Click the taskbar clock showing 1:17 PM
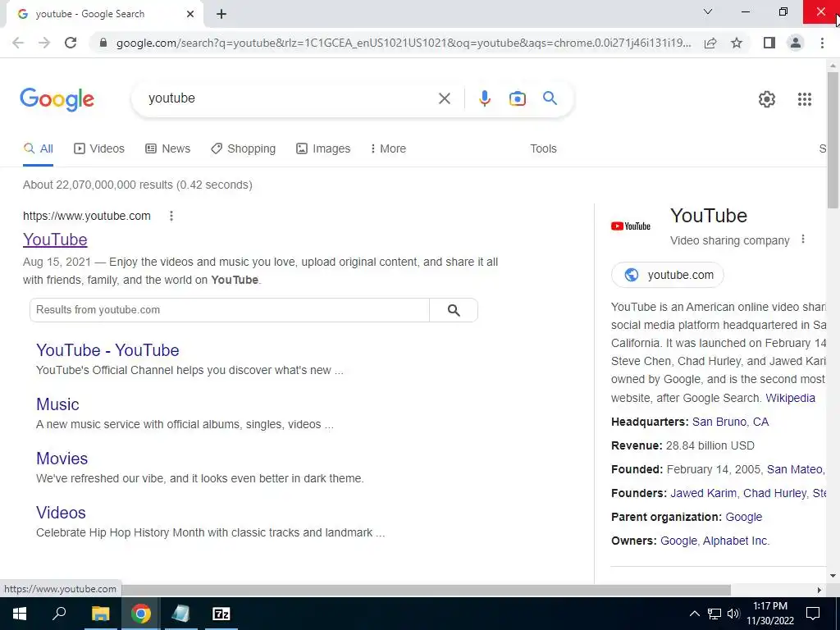Screen dimensions: 840x630 [769, 614]
